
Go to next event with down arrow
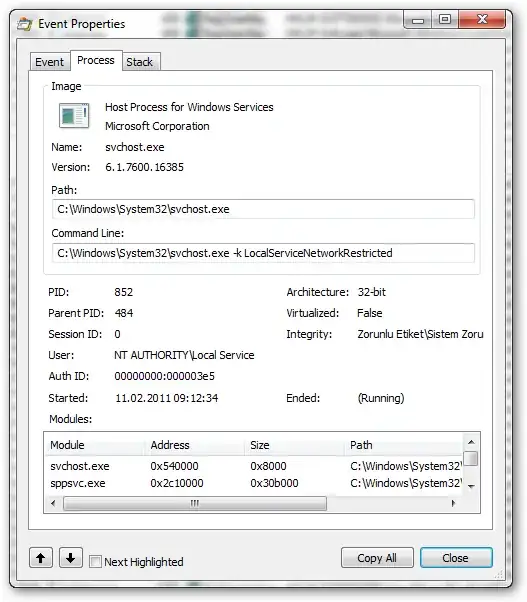71,558
